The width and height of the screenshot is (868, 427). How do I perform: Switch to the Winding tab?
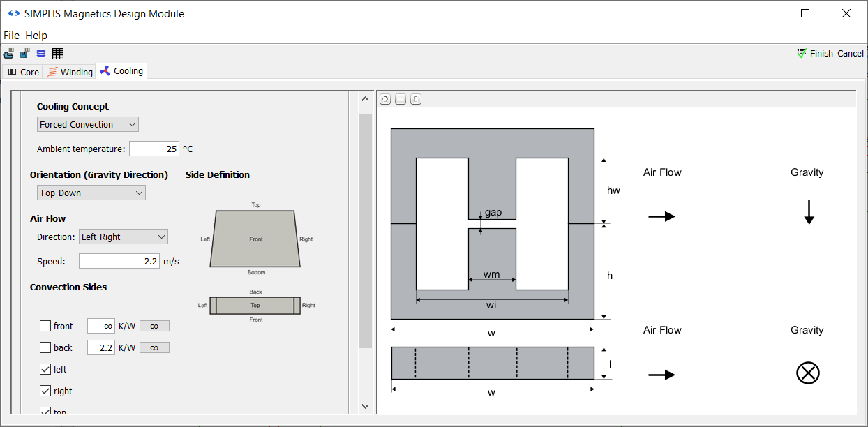pyautogui.click(x=70, y=72)
